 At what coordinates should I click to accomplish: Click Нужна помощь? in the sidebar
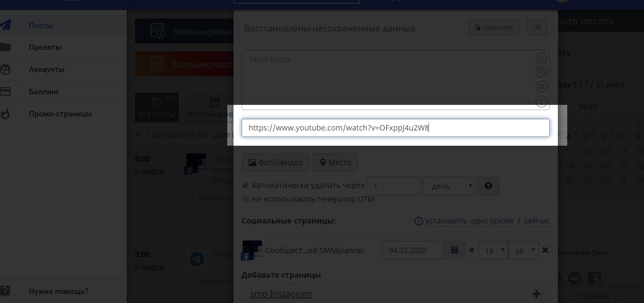[59, 291]
